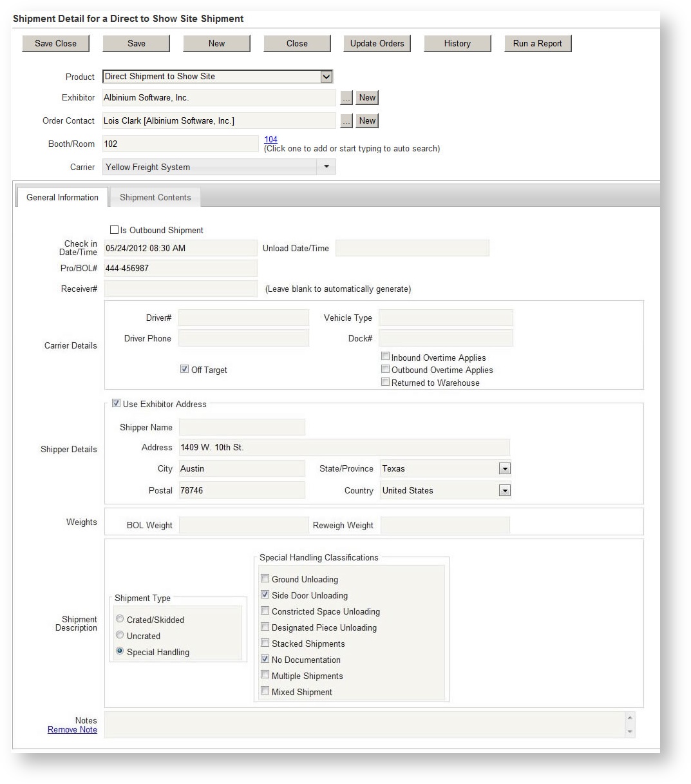Disable Use Exhibitor Address
This screenshot has width=691, height=784.
117,403
